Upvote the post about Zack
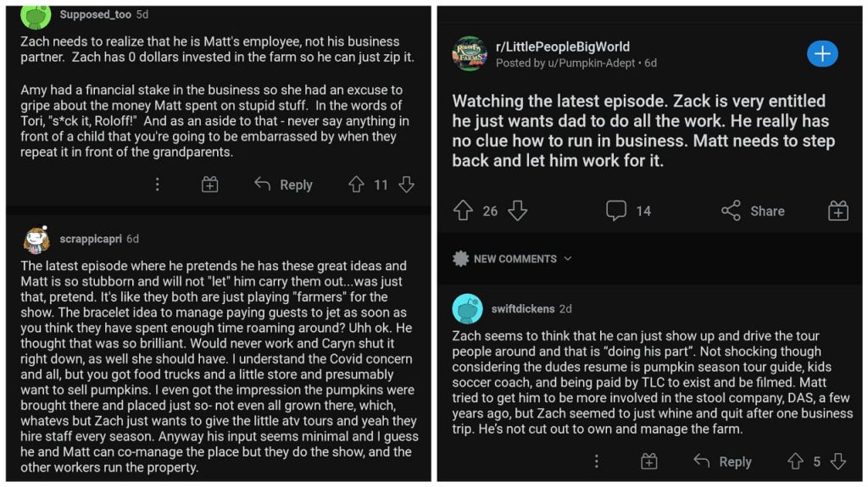This screenshot has width=868, height=487. point(463,211)
